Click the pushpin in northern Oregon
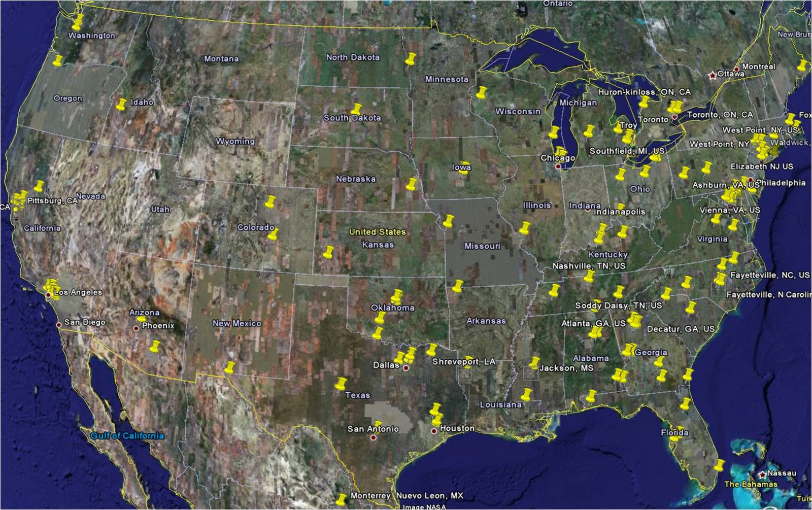This screenshot has width=812, height=510. 58,61
